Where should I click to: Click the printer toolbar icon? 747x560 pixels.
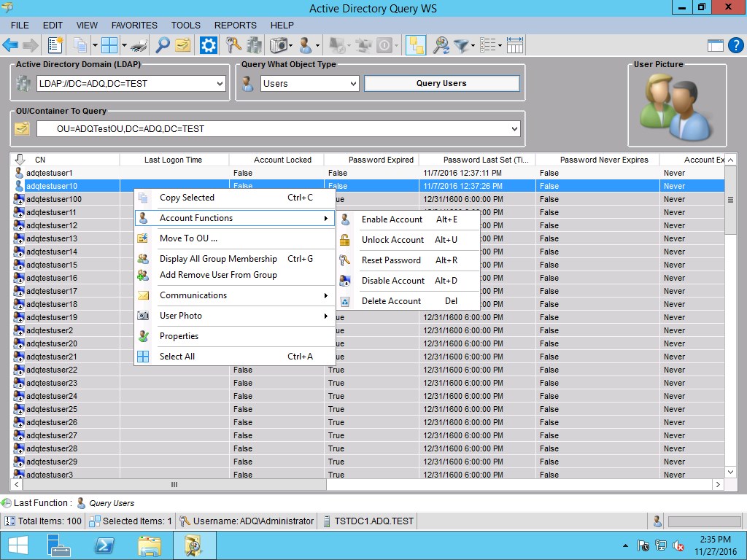pyautogui.click(x=139, y=46)
